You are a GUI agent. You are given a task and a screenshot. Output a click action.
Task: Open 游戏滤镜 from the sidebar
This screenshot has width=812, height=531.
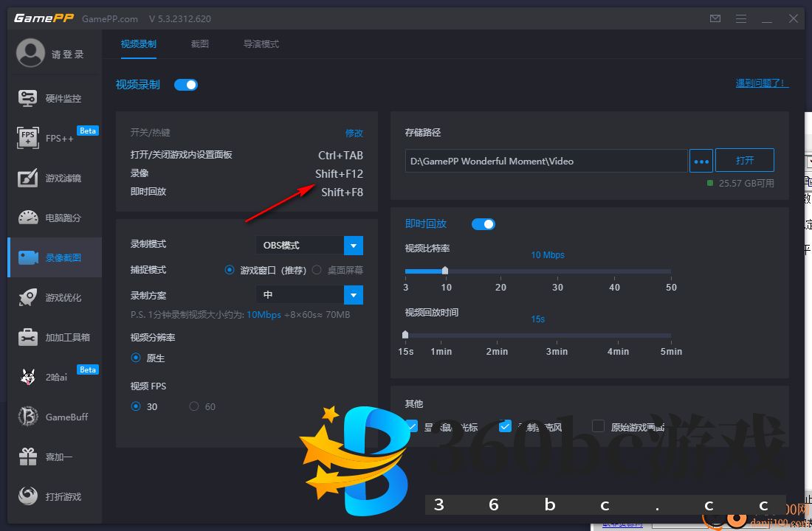(x=54, y=178)
